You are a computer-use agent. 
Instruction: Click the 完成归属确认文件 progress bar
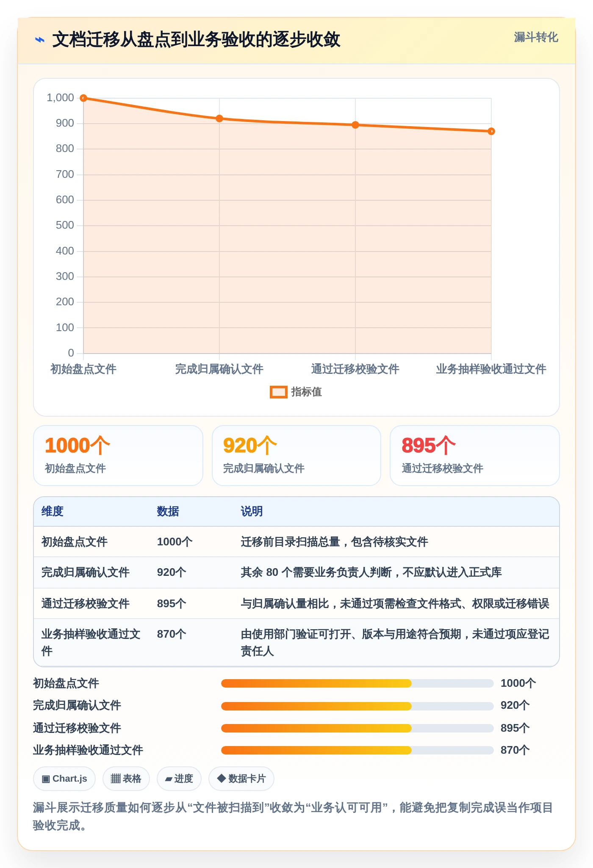coord(357,706)
